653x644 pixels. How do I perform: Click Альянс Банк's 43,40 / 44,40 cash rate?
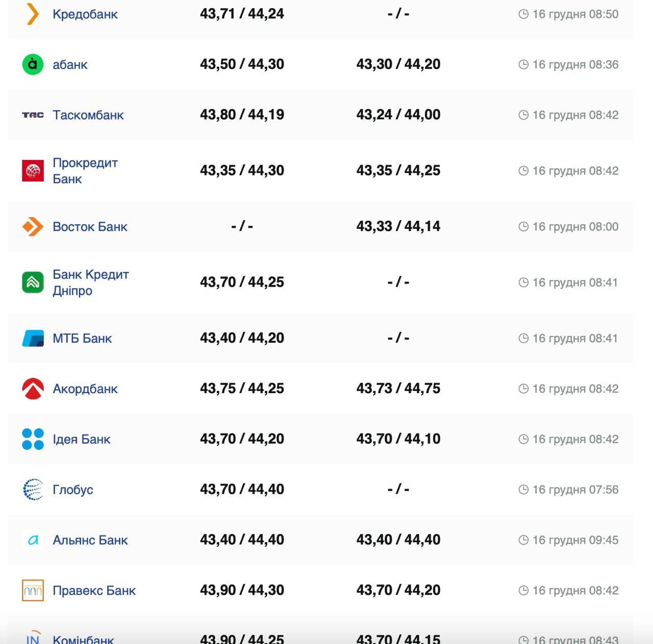(242, 539)
